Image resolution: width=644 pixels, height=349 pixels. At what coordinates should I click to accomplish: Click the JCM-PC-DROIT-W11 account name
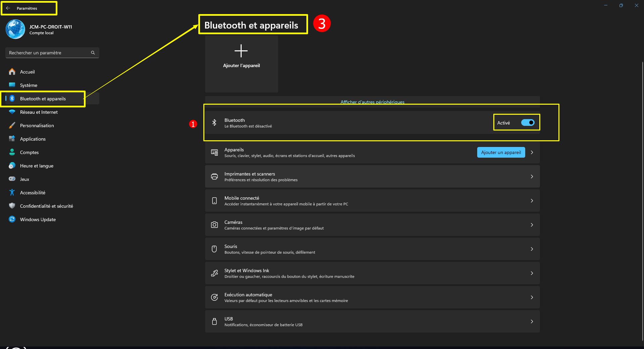(x=51, y=27)
